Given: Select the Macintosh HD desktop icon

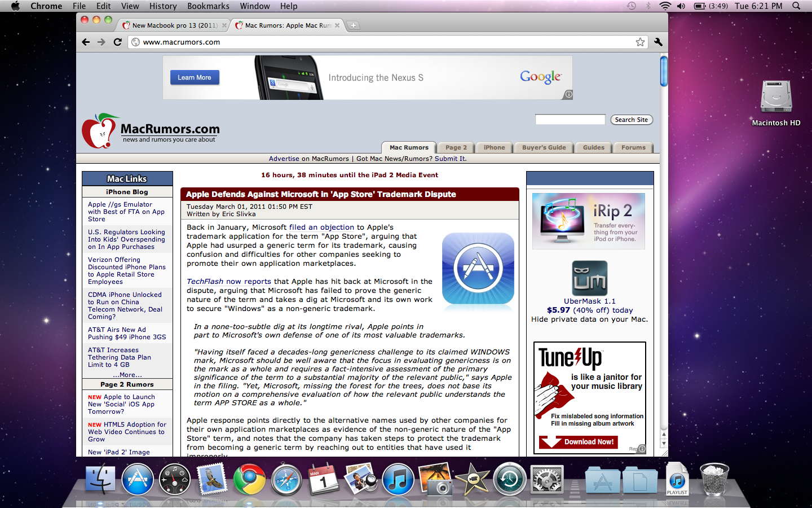Looking at the screenshot, I should 776,103.
